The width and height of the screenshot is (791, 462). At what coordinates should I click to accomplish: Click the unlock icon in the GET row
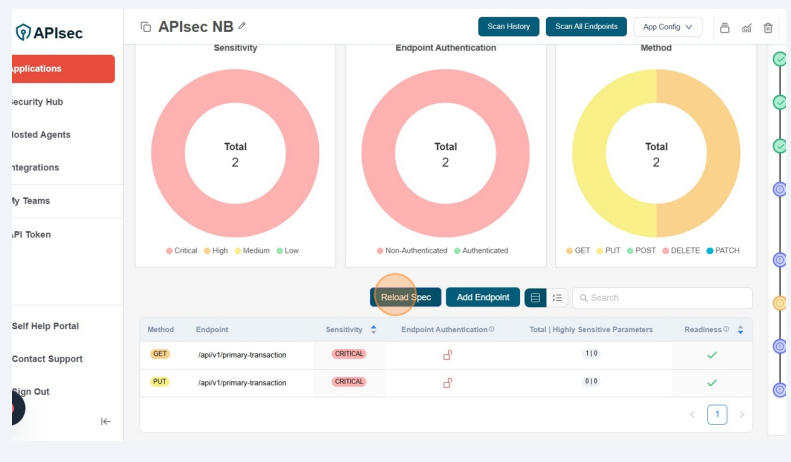(447, 354)
